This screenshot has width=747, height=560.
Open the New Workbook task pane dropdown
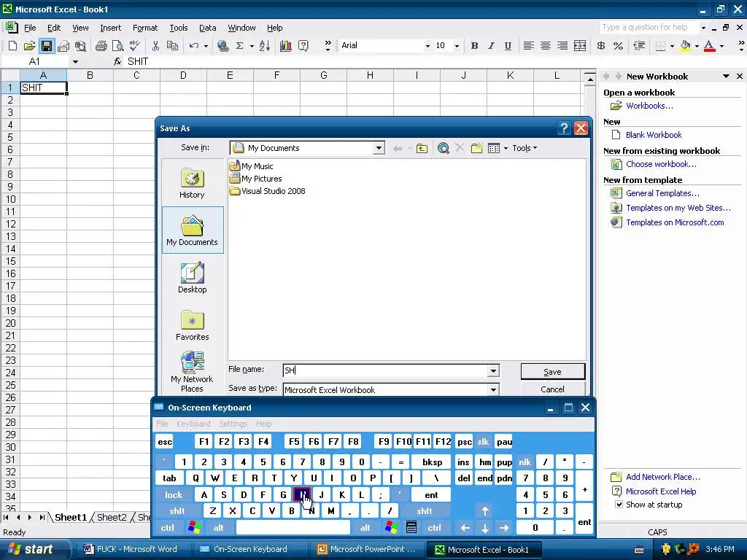(x=726, y=76)
